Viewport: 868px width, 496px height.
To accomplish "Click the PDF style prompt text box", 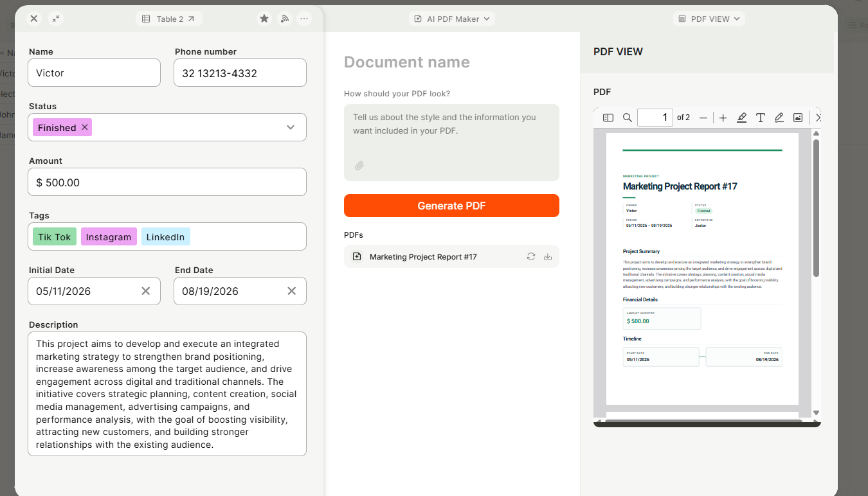I will pos(451,142).
